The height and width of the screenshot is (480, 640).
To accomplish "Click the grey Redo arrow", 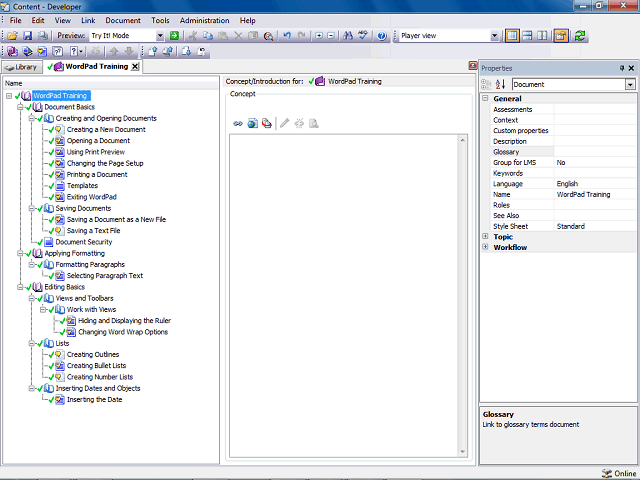I will 302,36.
